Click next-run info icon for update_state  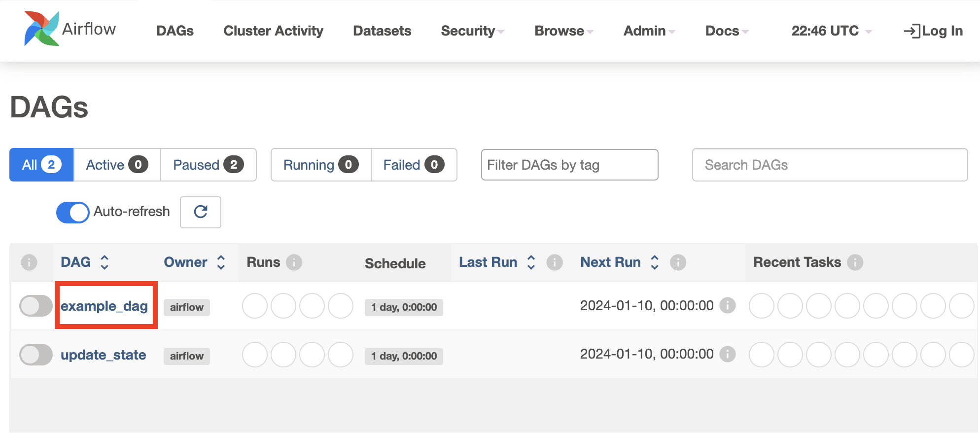(728, 354)
